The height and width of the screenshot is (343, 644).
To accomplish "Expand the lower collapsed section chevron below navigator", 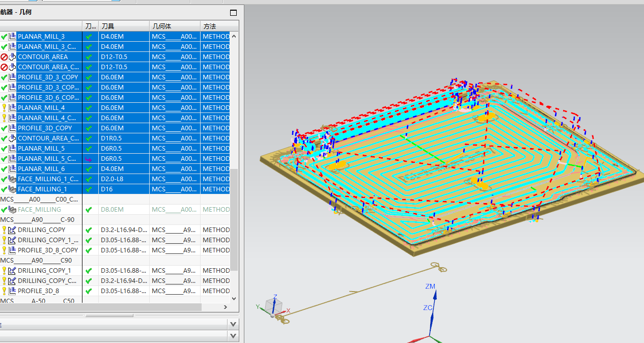I will [233, 335].
